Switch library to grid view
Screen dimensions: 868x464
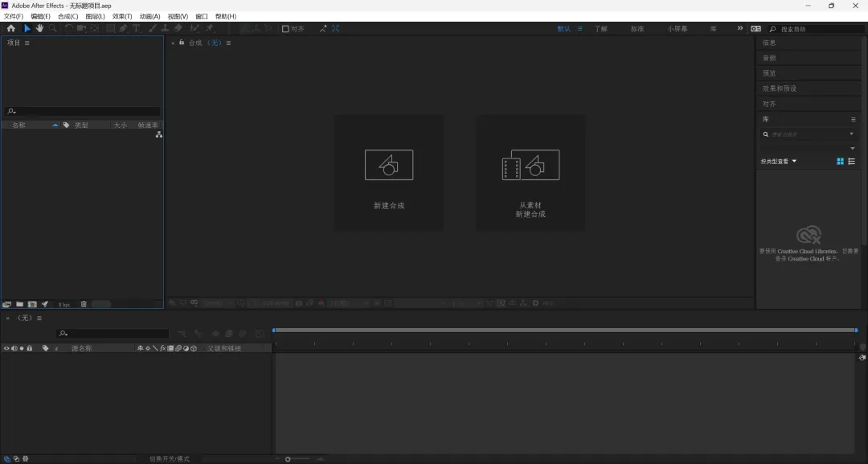(x=841, y=161)
